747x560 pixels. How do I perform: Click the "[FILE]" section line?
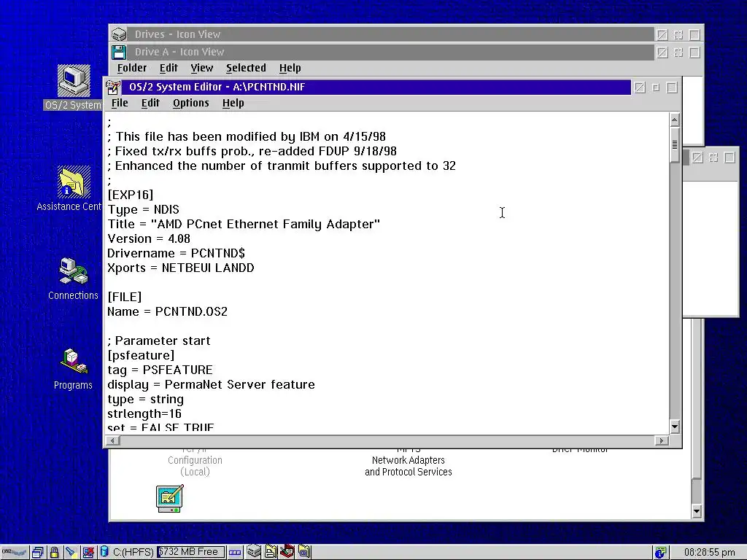click(125, 297)
